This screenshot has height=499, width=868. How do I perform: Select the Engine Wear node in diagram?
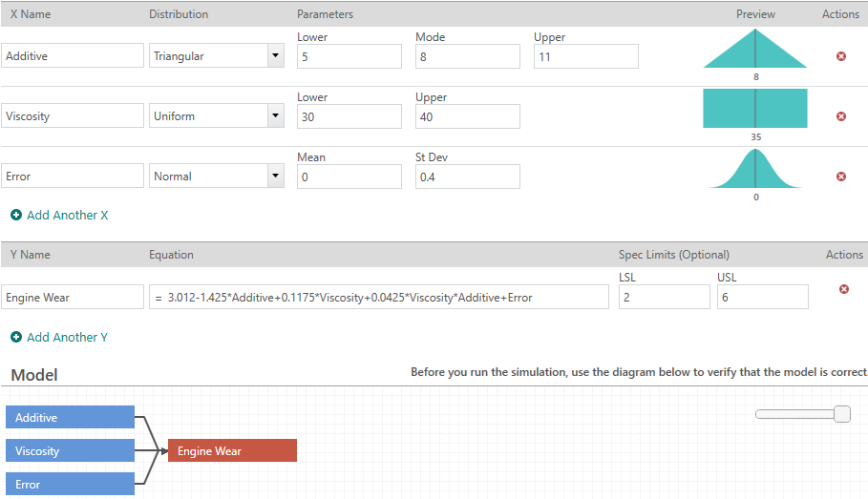[232, 451]
